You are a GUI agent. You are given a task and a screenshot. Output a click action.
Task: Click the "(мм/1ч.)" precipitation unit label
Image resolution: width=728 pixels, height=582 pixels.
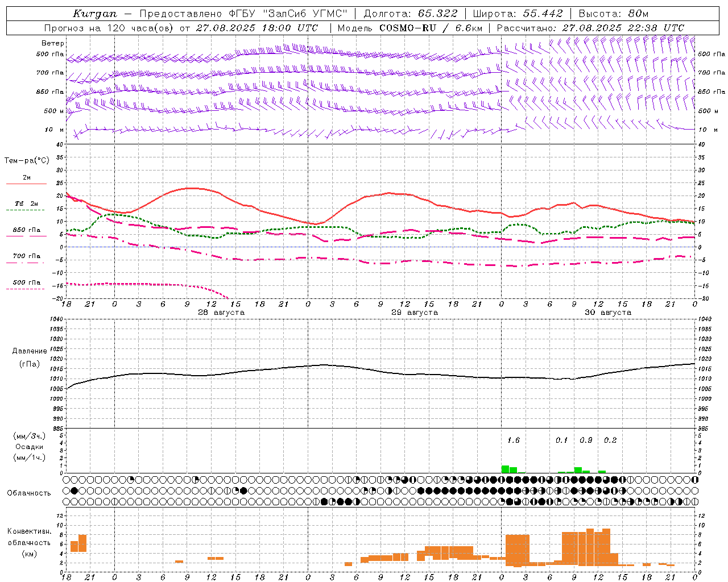click(29, 458)
